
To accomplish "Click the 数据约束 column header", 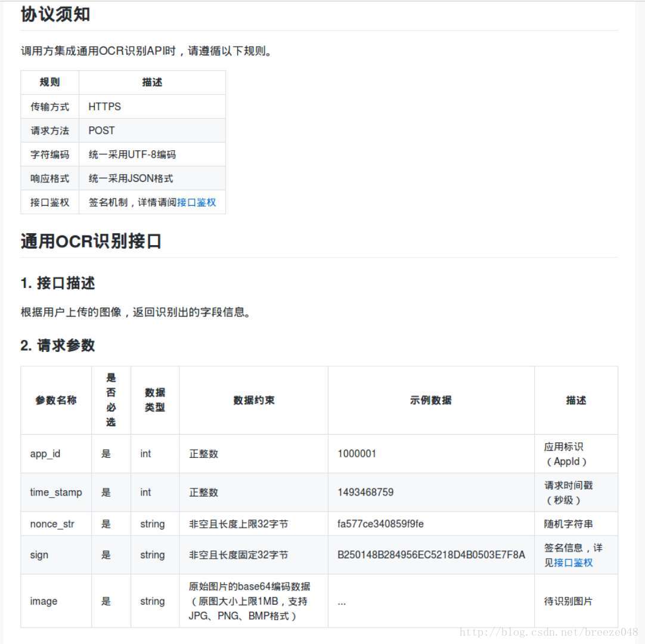I will point(254,400).
